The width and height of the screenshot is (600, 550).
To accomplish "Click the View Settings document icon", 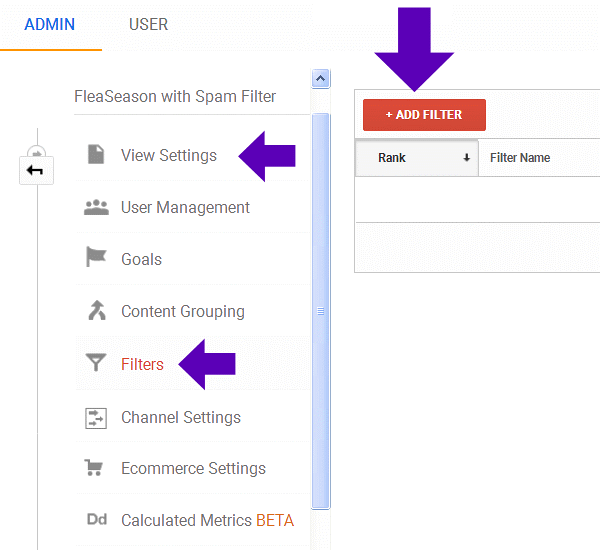I will coord(96,155).
